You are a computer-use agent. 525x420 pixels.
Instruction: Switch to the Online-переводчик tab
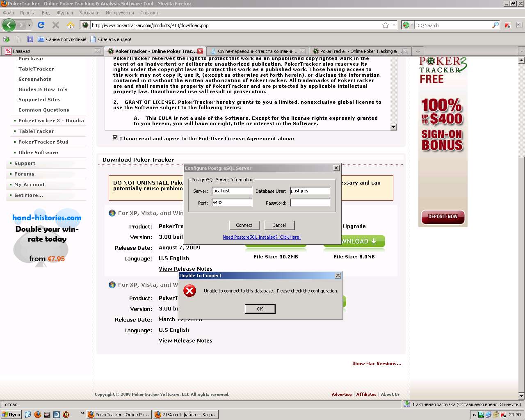pos(257,51)
